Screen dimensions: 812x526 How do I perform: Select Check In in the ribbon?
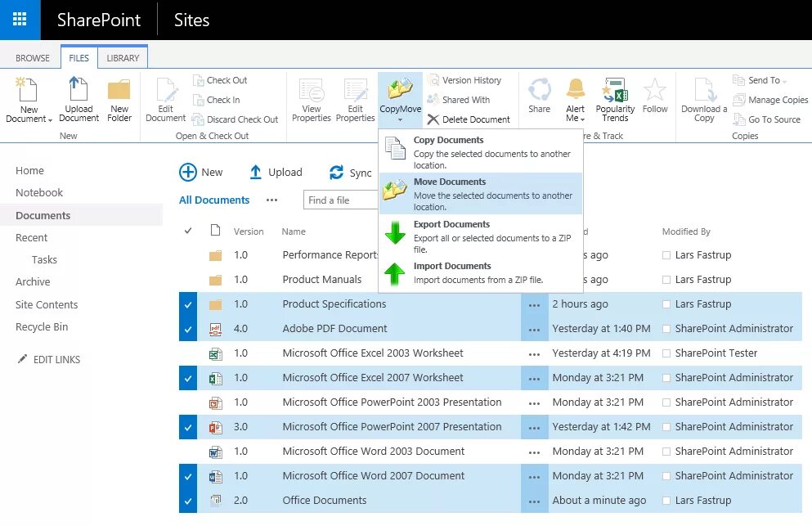(216, 100)
